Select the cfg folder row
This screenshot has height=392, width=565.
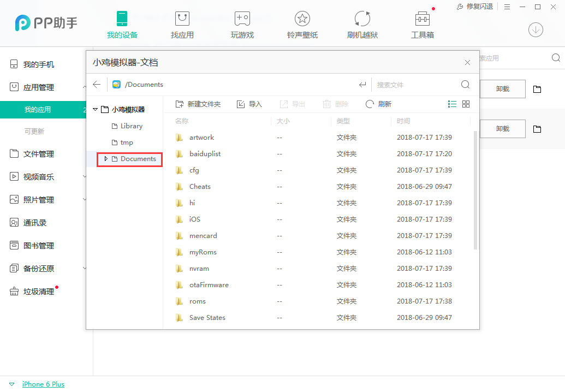tap(319, 170)
